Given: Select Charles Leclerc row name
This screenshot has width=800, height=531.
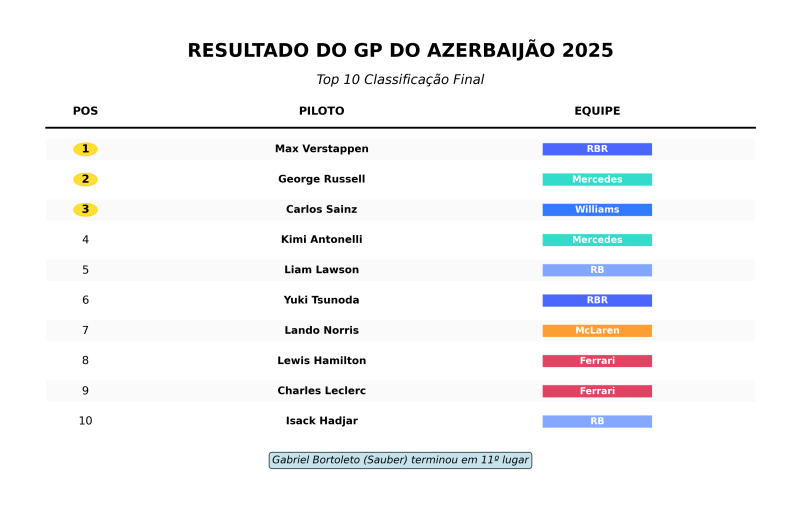Looking at the screenshot, I should click(x=322, y=391).
